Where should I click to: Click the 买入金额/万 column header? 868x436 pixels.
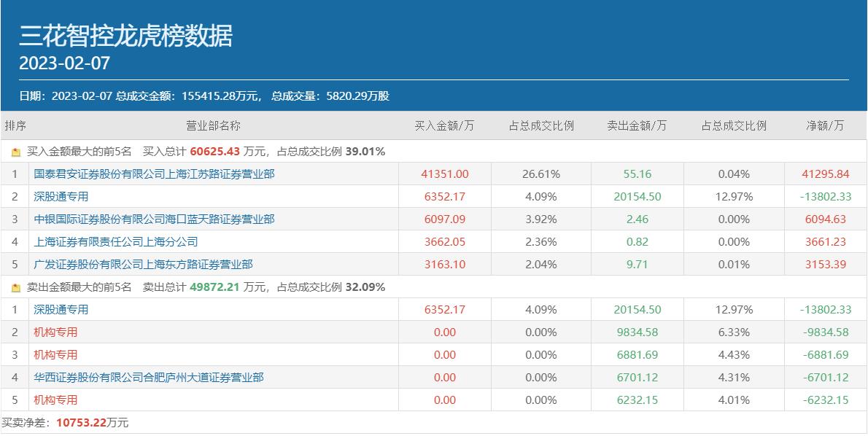[x=444, y=125]
